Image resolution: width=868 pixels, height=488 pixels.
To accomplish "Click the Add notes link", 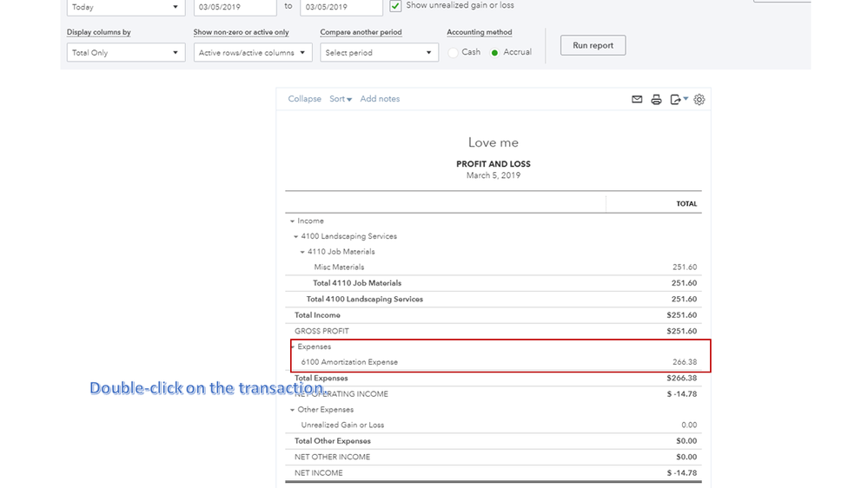I will (x=380, y=99).
